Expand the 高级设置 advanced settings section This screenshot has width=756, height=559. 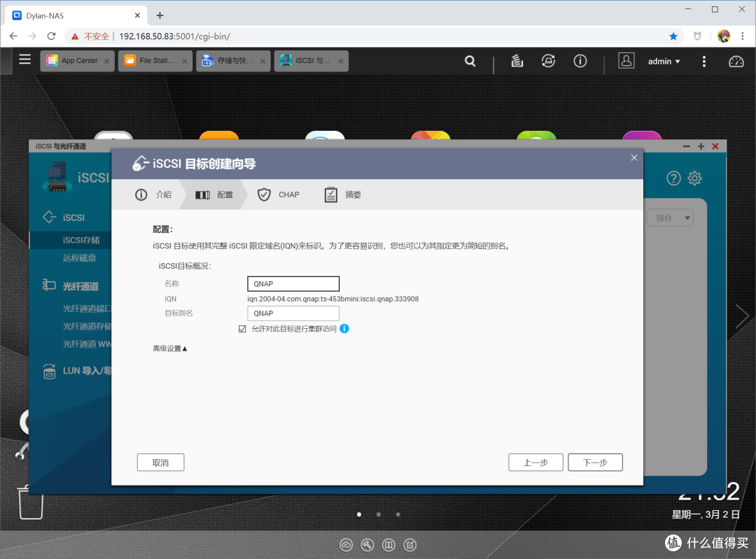[169, 348]
